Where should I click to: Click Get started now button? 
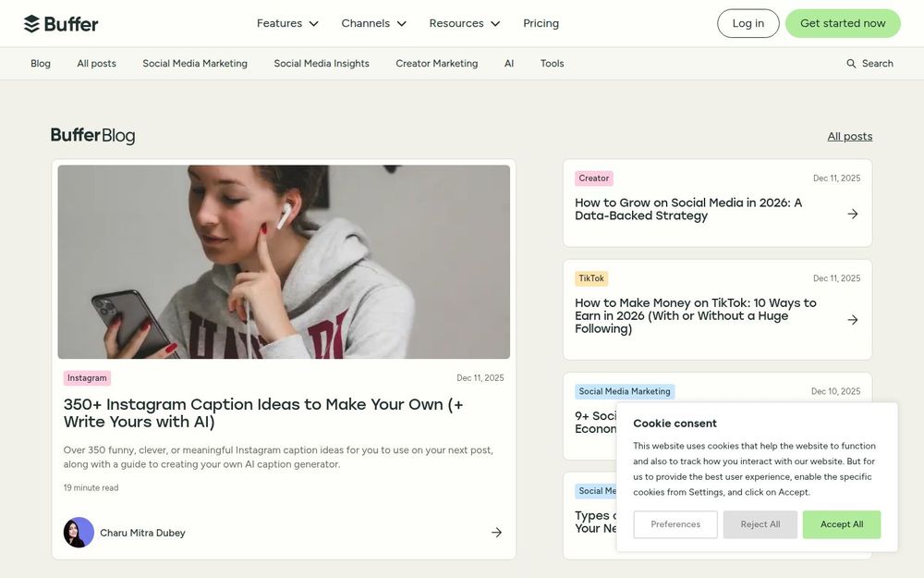843,24
